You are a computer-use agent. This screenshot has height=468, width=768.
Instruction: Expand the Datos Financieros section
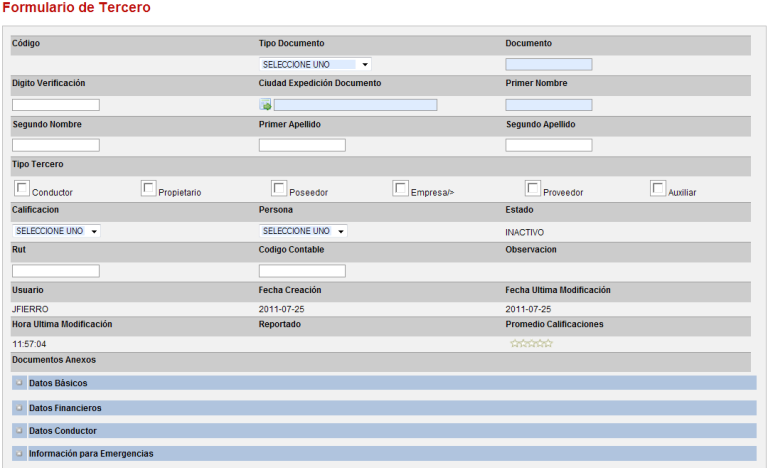(65, 408)
